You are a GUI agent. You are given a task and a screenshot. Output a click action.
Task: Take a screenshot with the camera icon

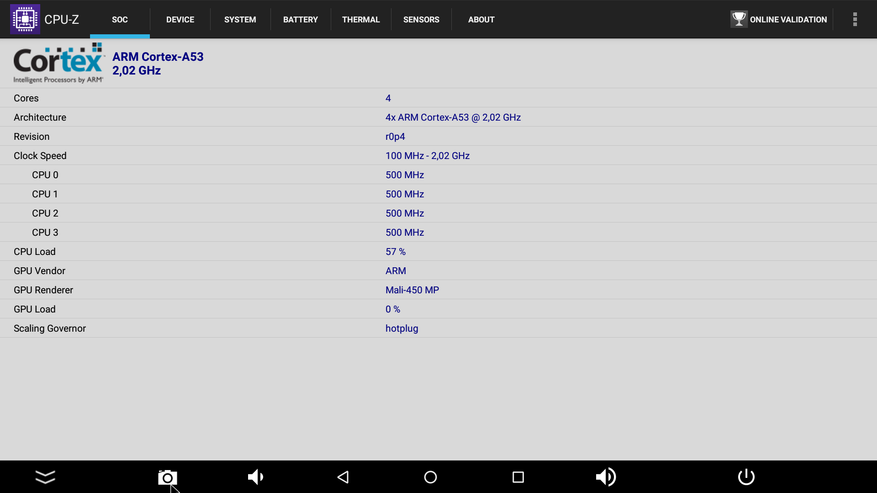pyautogui.click(x=167, y=477)
